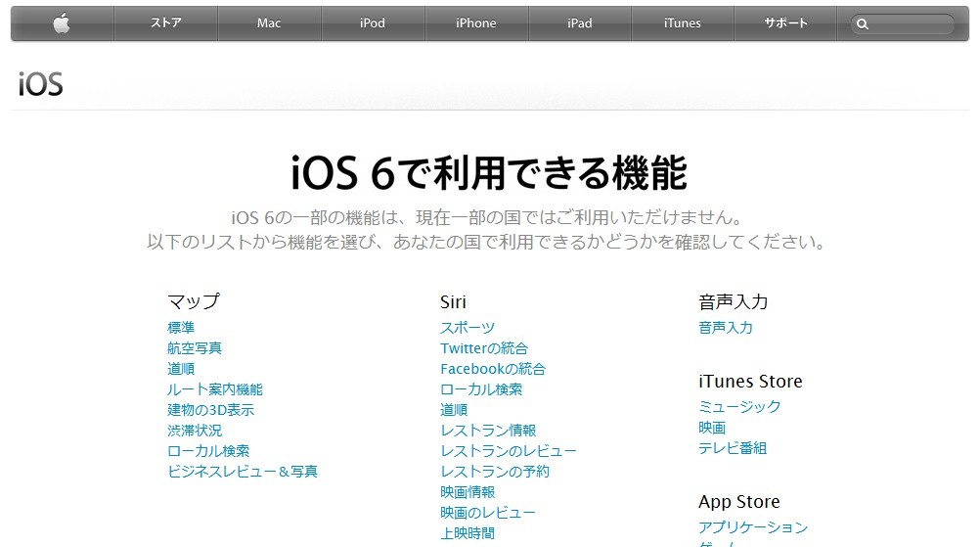980x547 pixels.
Task: Open 映画 link under iTunes Store
Action: point(712,428)
